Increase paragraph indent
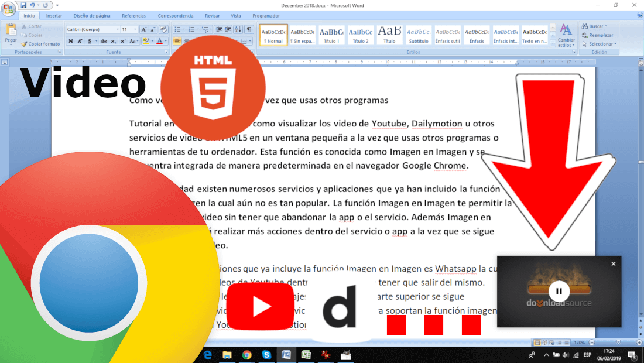The height and width of the screenshot is (363, 644). [228, 29]
